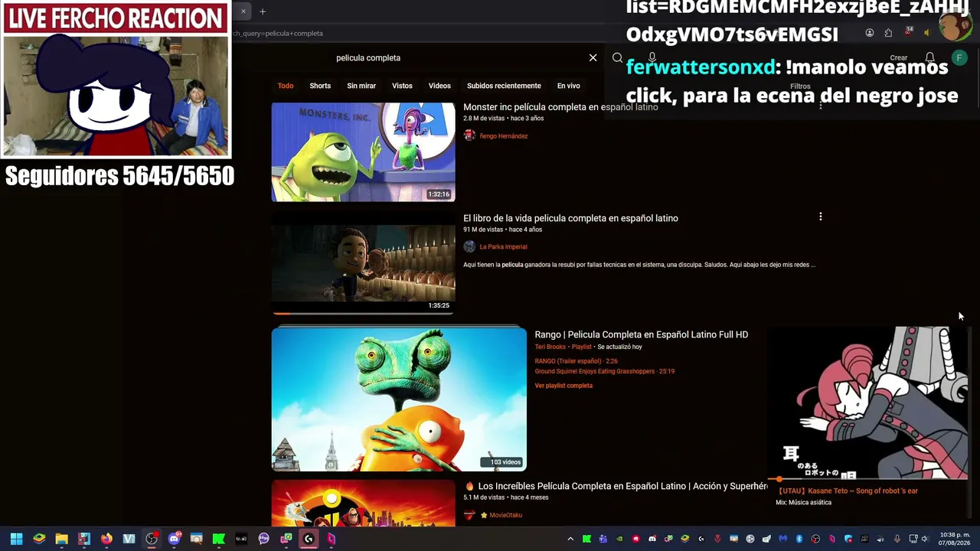Click the Kasane Teto song title
Image resolution: width=980 pixels, height=551 pixels.
point(847,491)
